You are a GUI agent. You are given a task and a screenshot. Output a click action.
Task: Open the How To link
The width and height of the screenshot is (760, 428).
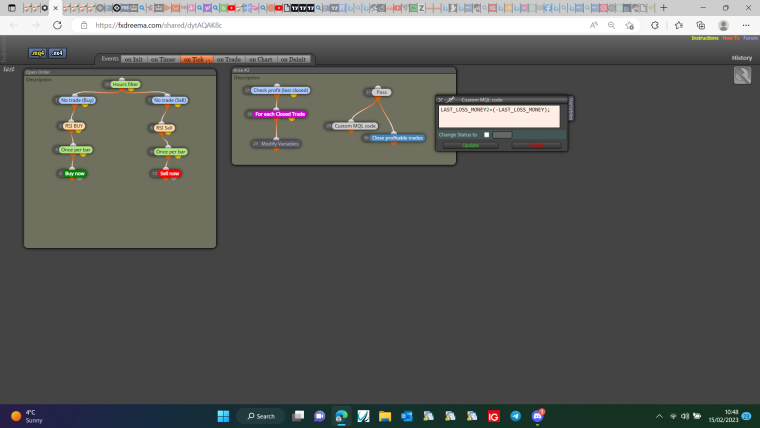[731, 38]
